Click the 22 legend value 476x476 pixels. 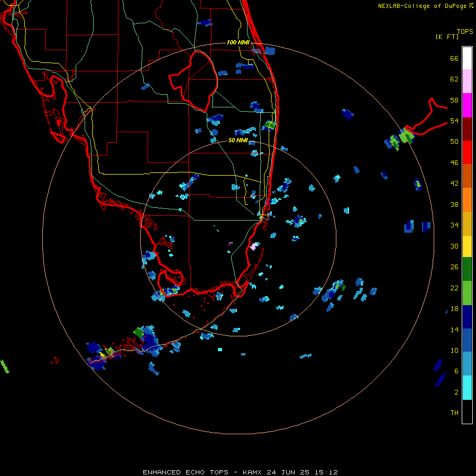click(x=454, y=288)
